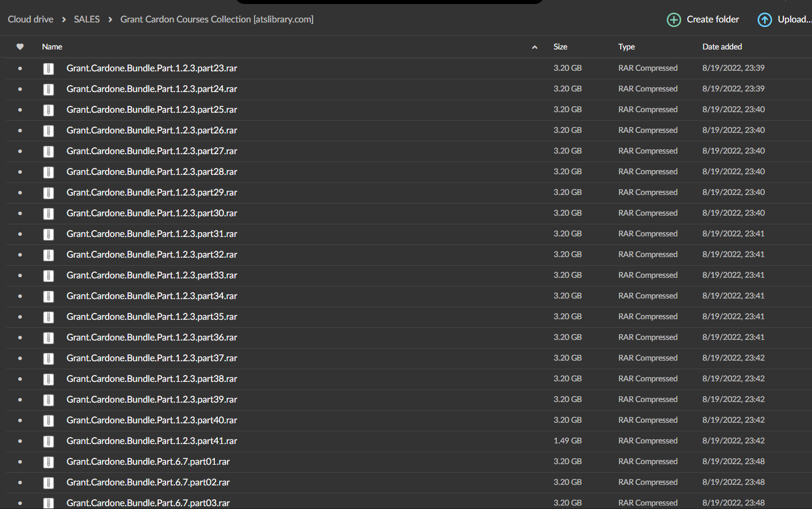Click the file icon beside part41.rar
Screen dimensions: 812x509
point(48,441)
